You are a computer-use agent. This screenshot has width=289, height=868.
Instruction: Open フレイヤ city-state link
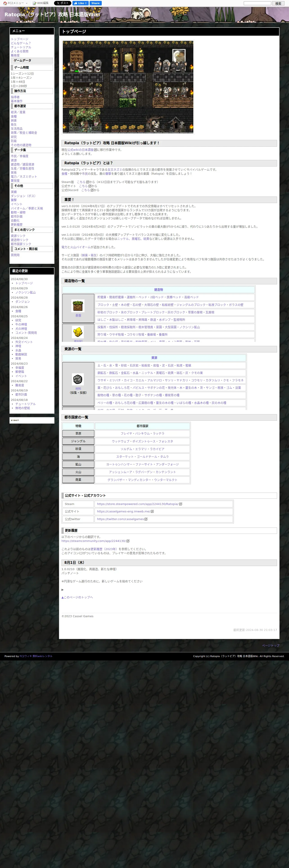pyautogui.click(x=126, y=434)
